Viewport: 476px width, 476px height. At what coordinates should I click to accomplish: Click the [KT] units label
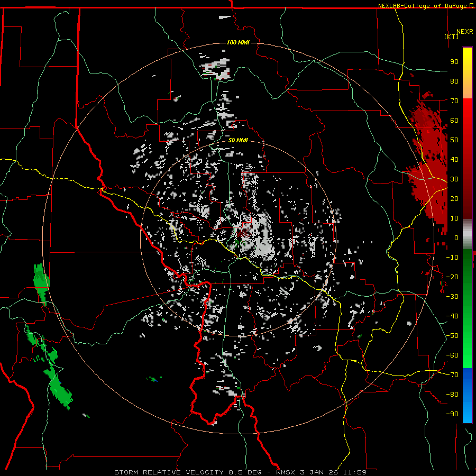(452, 36)
